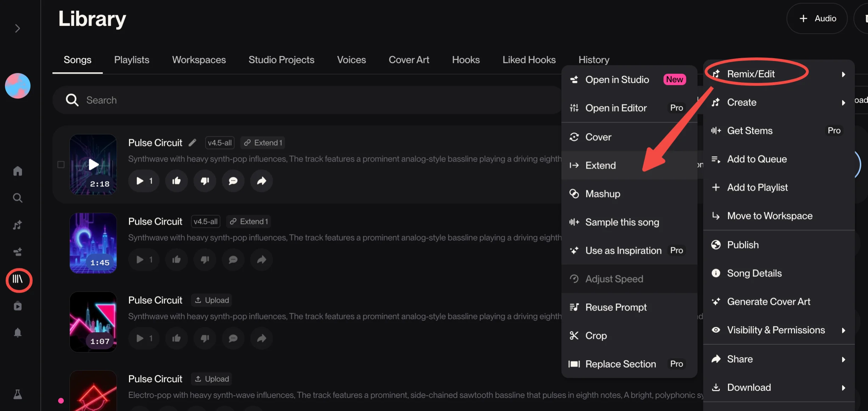868x411 pixels.
Task: Like the first Pulse Circuit song
Action: [x=176, y=181]
